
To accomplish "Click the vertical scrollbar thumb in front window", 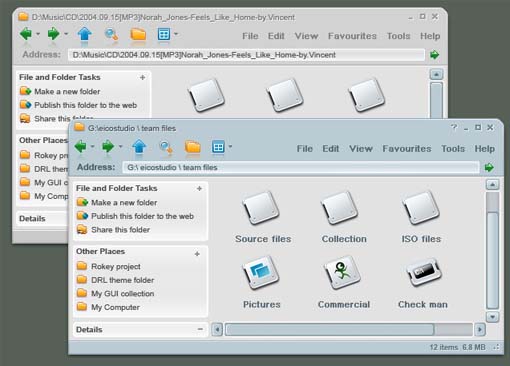I will point(493,260).
